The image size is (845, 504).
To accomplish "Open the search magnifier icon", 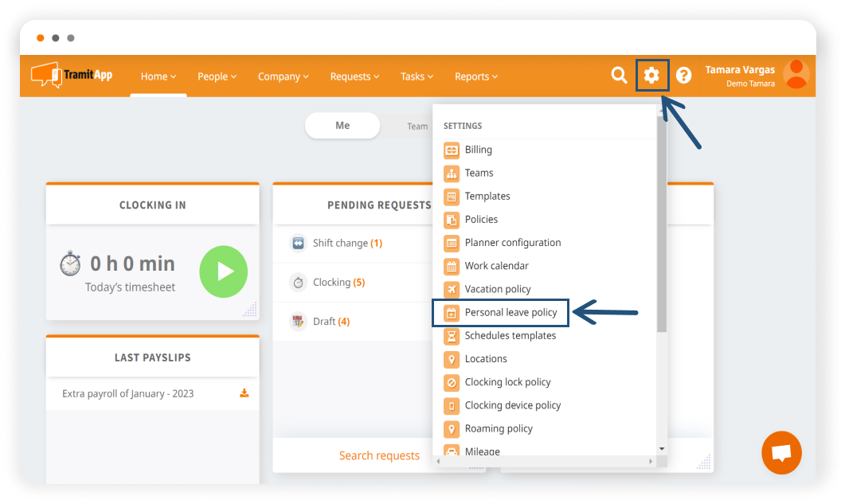I will 619,76.
